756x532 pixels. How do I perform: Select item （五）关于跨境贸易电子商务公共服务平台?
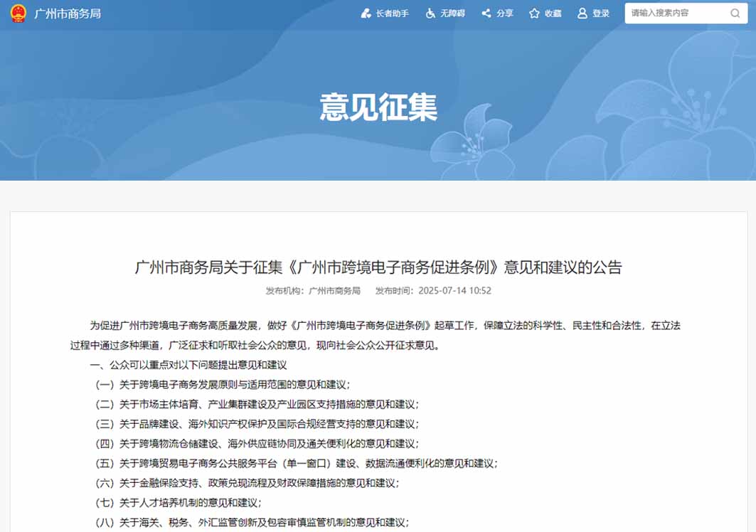click(x=296, y=464)
